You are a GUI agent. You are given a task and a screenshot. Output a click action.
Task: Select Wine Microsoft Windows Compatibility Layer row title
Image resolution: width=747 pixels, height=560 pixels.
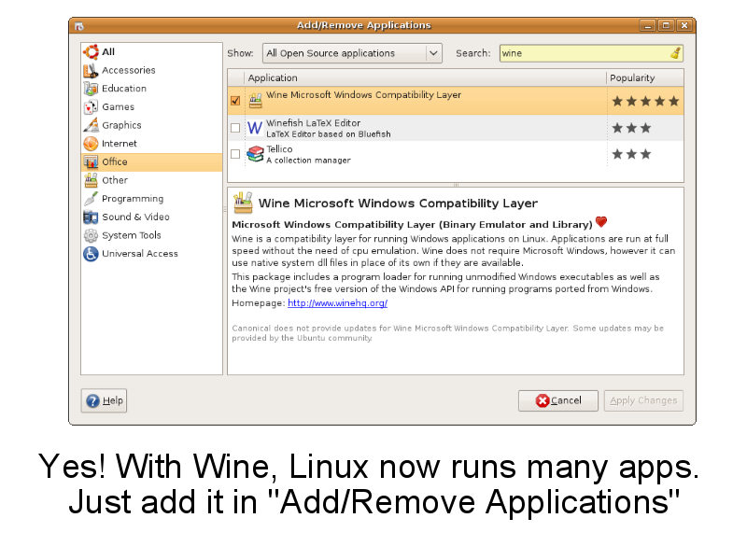(363, 95)
